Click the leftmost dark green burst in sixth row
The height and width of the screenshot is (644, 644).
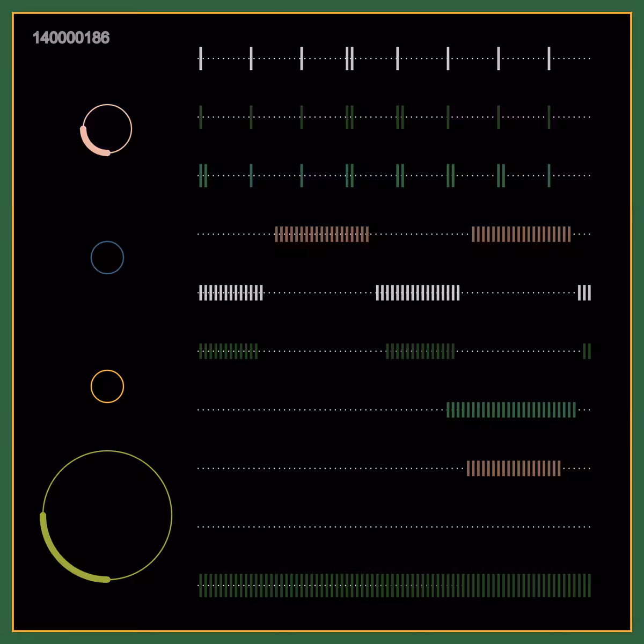click(x=228, y=352)
